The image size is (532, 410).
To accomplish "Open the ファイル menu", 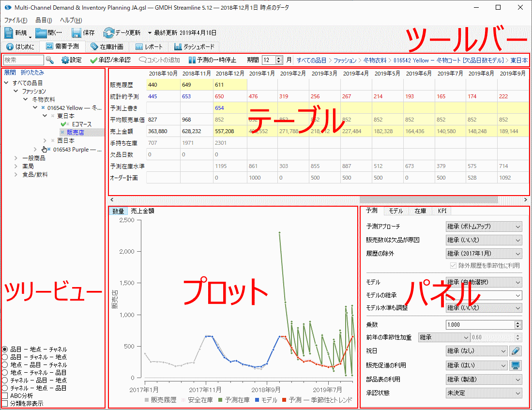I will pos(16,20).
